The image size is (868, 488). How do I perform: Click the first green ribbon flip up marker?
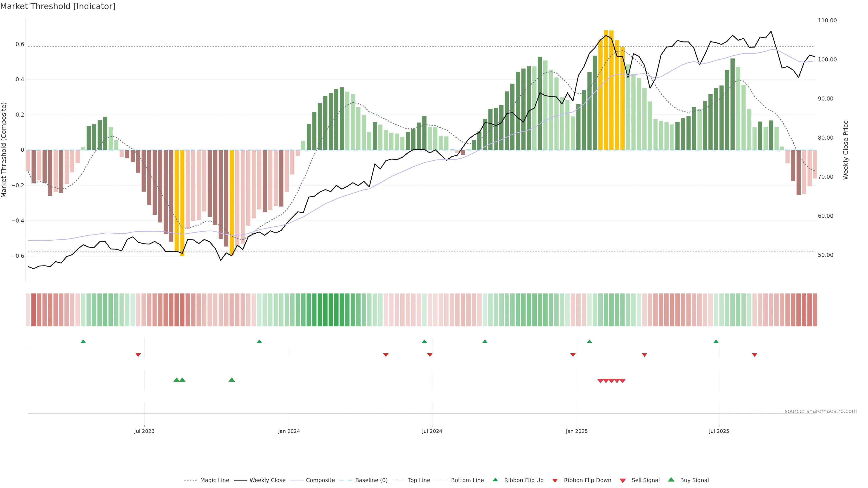point(83,342)
